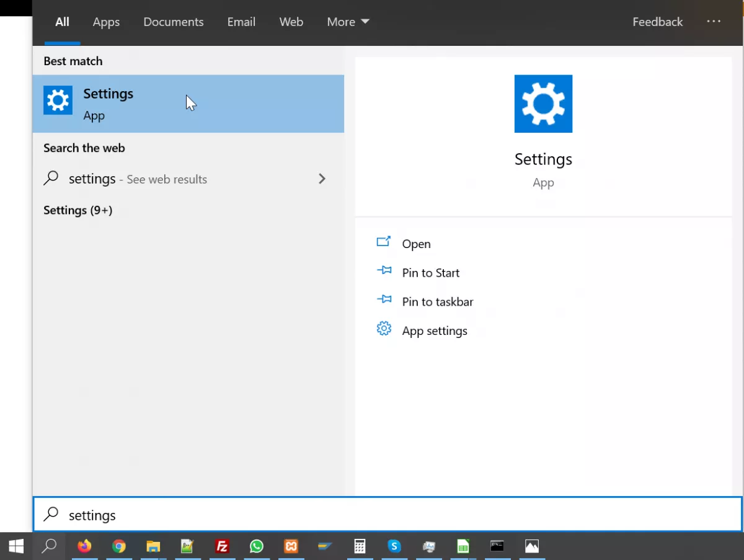Switch to the Apps search tab

point(106,22)
